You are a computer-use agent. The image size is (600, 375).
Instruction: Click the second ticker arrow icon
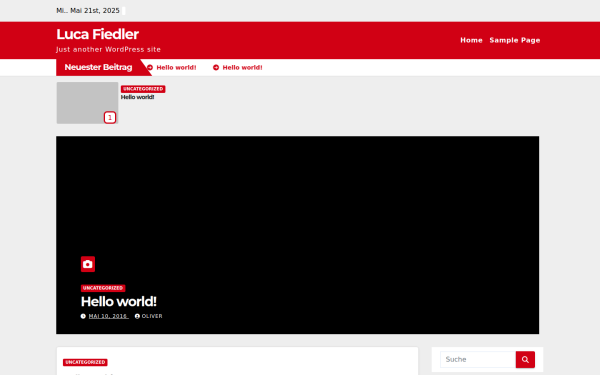click(216, 67)
